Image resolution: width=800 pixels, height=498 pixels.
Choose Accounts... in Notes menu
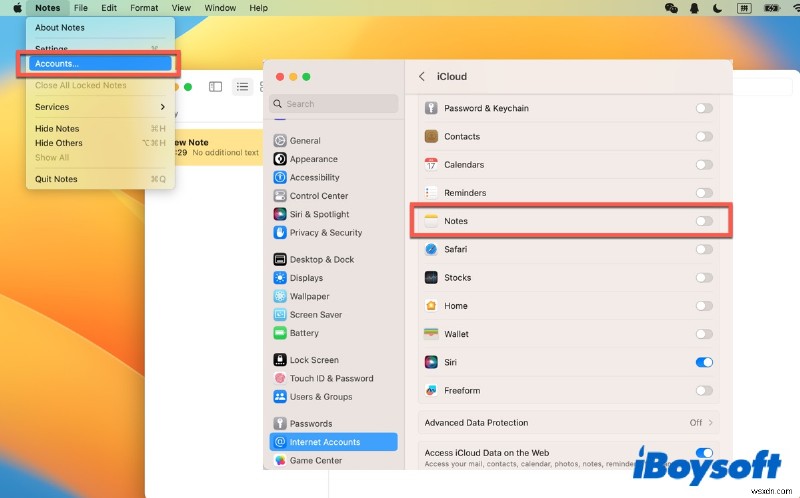coord(100,63)
